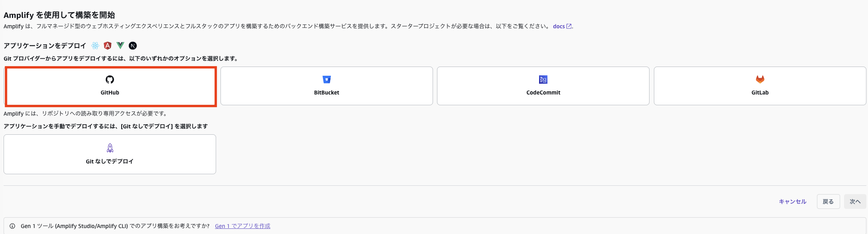This screenshot has width=868, height=234.
Task: Click the docs external-link icon
Action: coord(569,26)
